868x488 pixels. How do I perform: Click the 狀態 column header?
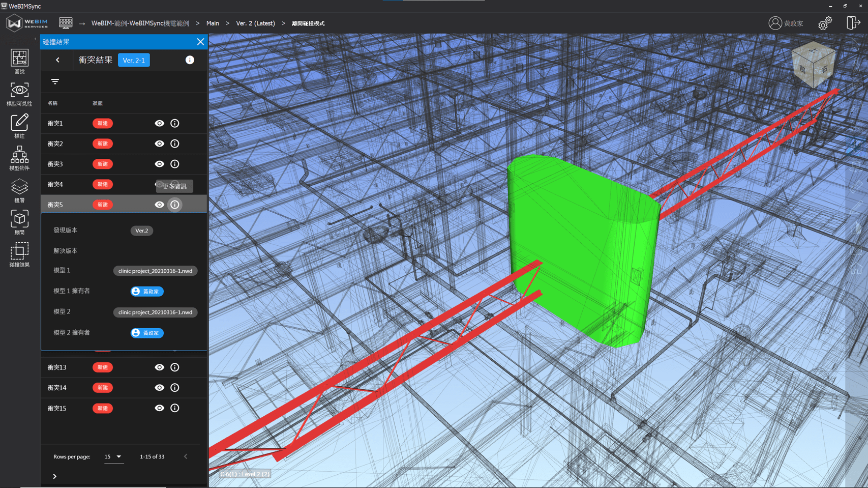tap(97, 103)
